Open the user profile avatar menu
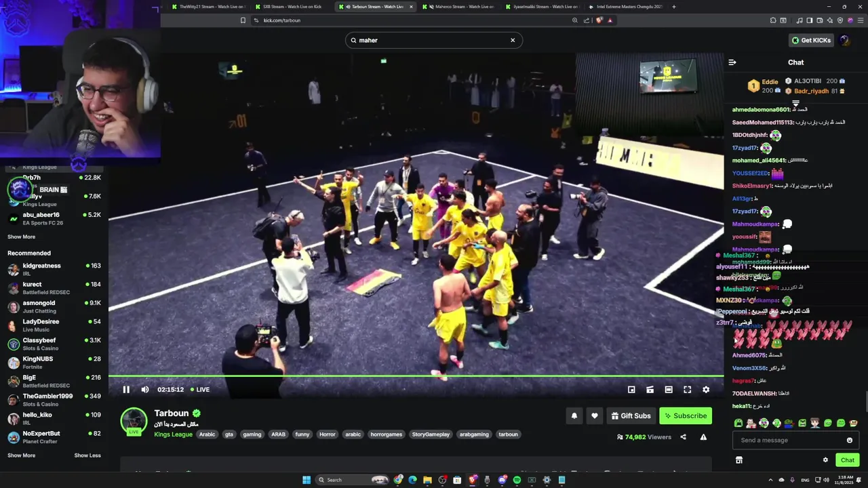The image size is (868, 488). coord(844,40)
